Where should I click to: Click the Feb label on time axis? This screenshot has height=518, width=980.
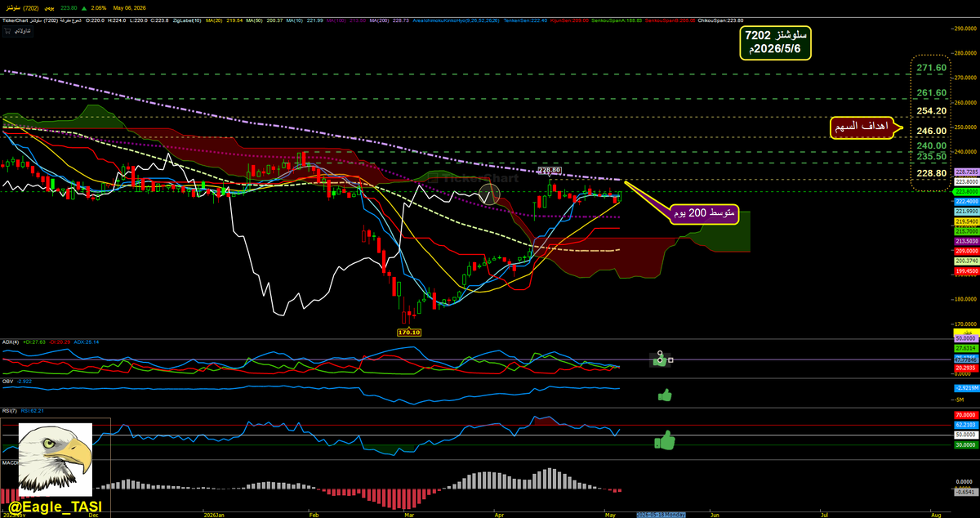point(314,515)
